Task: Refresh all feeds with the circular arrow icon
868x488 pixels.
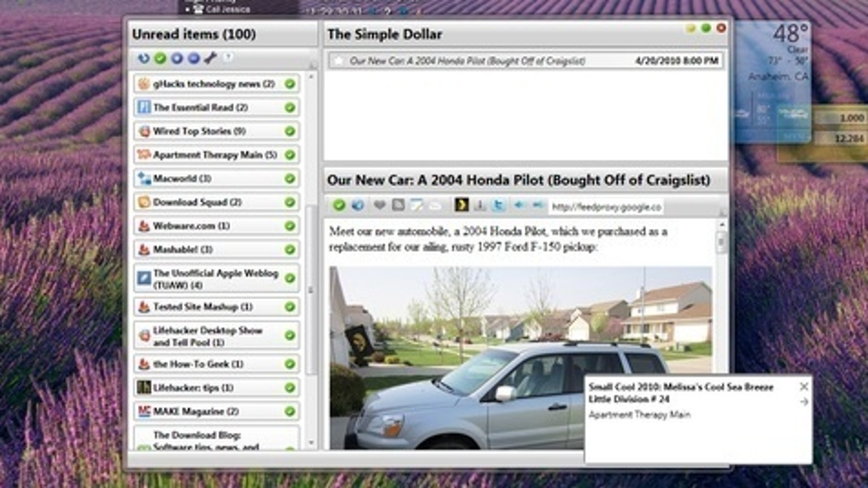Action: click(x=143, y=58)
